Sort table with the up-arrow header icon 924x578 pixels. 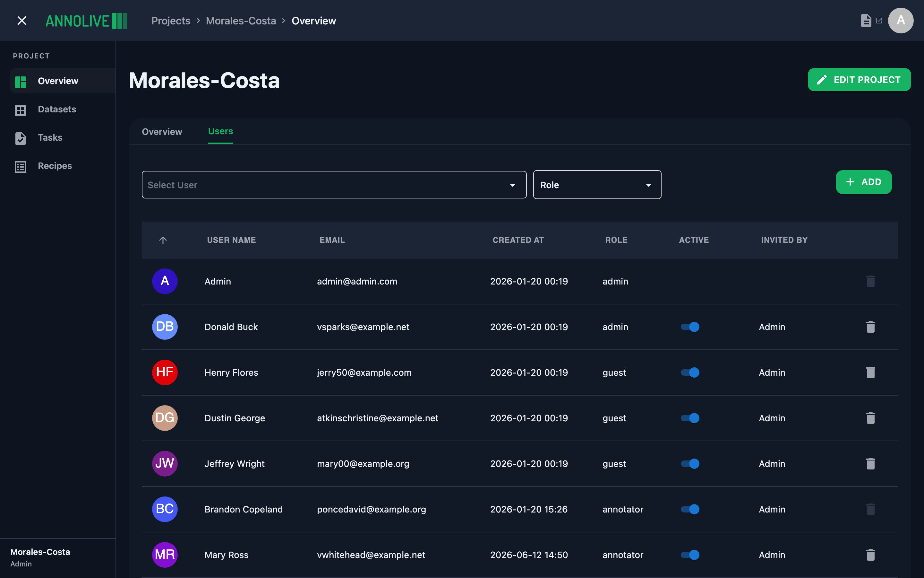tap(163, 240)
